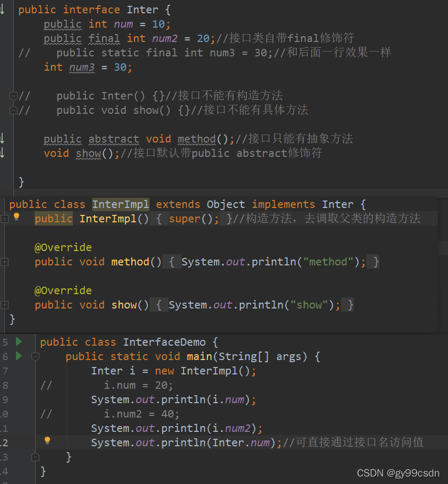Click 'main' in the main method signature
Viewport: 448px width, 484px height.
coord(200,356)
